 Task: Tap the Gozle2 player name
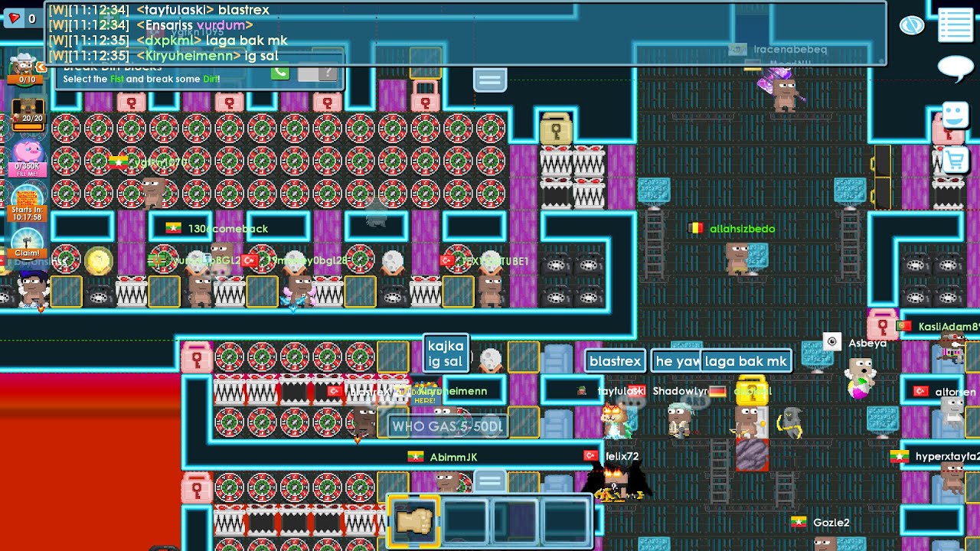point(831,523)
